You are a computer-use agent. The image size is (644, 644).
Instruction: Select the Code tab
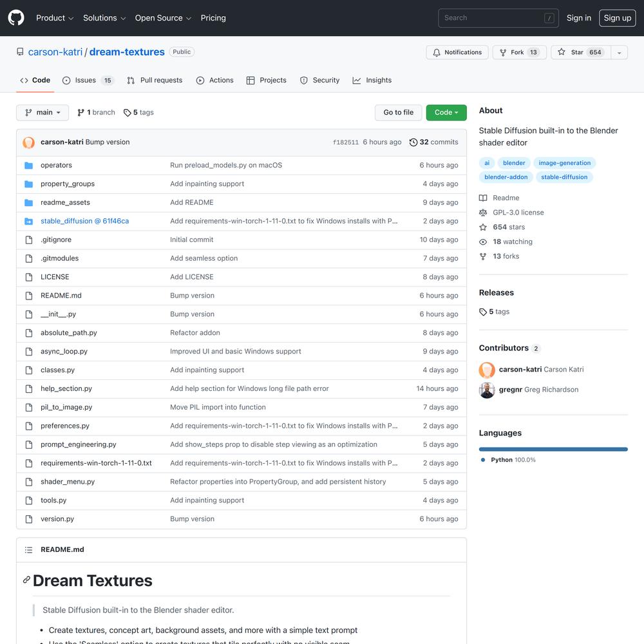click(35, 80)
